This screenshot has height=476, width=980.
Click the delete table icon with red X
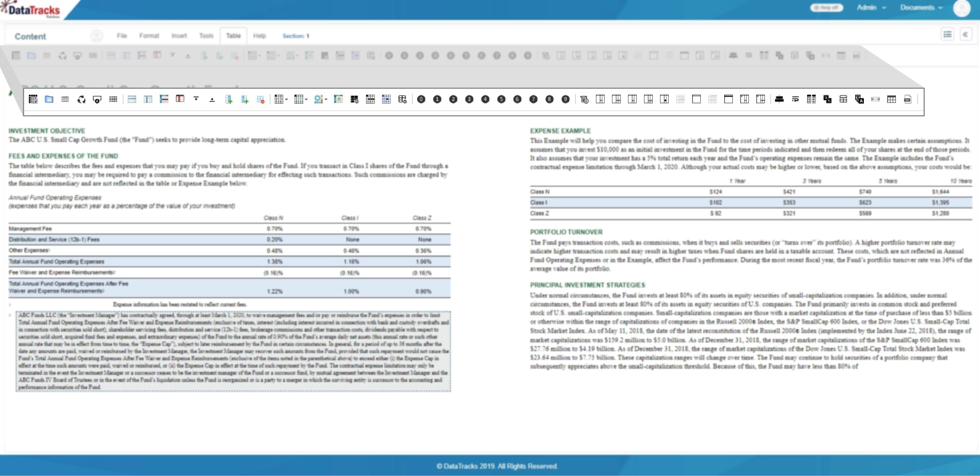[x=260, y=99]
